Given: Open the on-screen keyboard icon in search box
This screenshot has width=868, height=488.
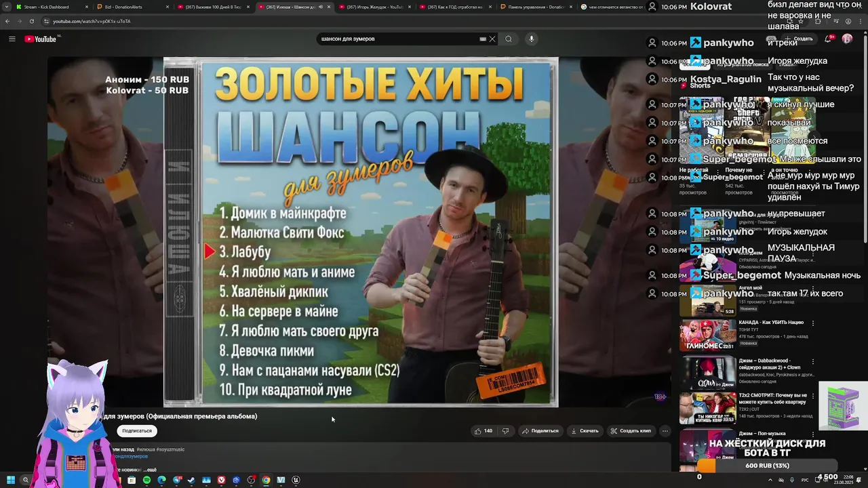Looking at the screenshot, I should click(483, 39).
